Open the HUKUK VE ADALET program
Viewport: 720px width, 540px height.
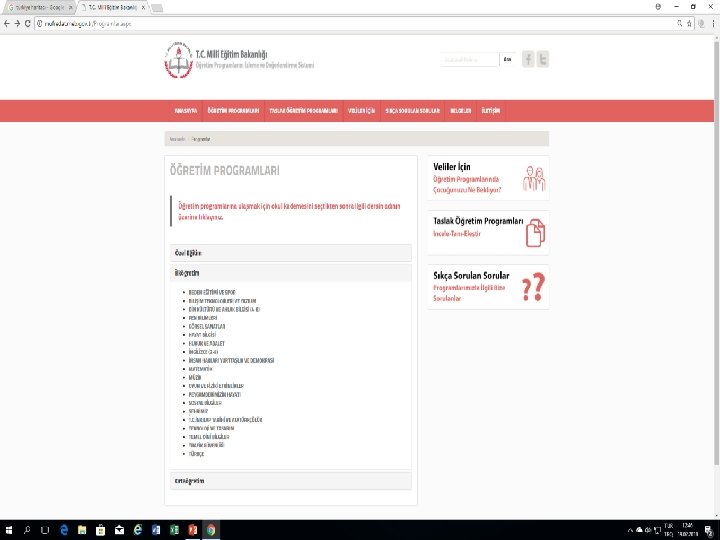(207, 343)
